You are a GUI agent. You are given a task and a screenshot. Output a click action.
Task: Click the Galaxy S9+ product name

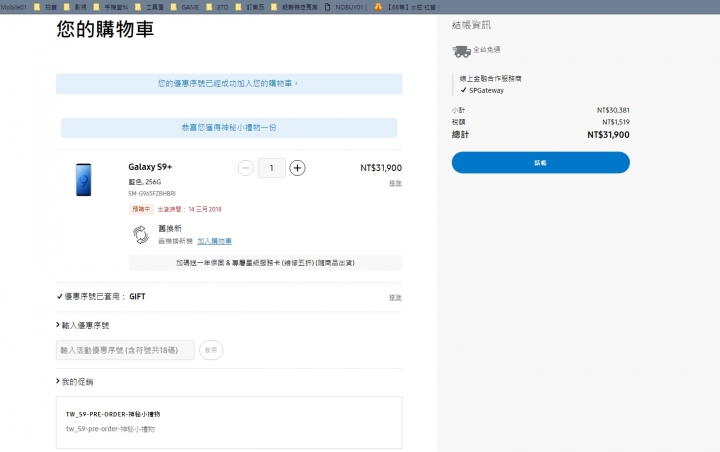pos(150,167)
